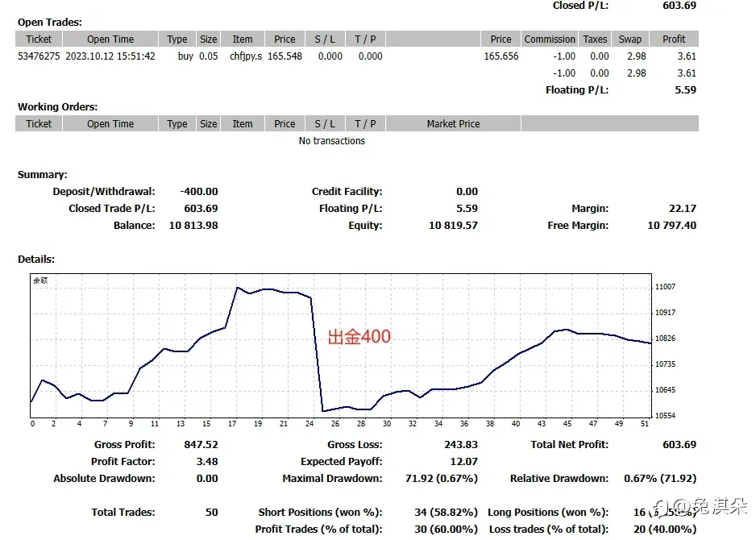Select Profit Trades value 30 (60.00%)
Image resolution: width=756 pixels, height=540 pixels.
[446, 529]
